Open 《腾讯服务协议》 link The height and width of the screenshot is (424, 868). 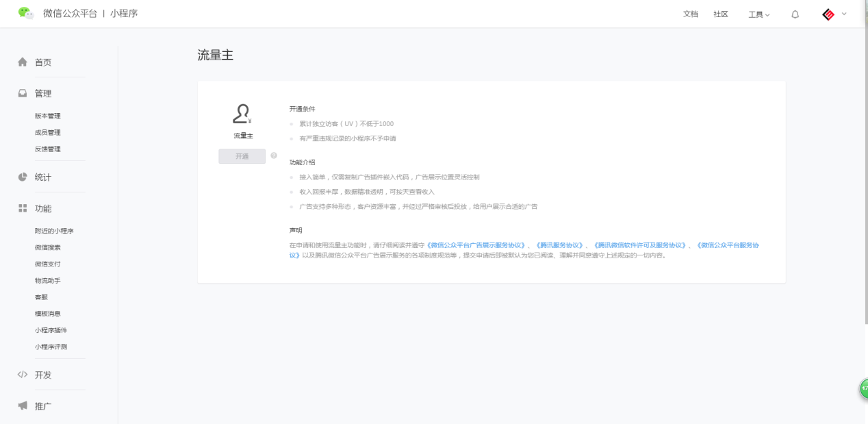pyautogui.click(x=560, y=245)
